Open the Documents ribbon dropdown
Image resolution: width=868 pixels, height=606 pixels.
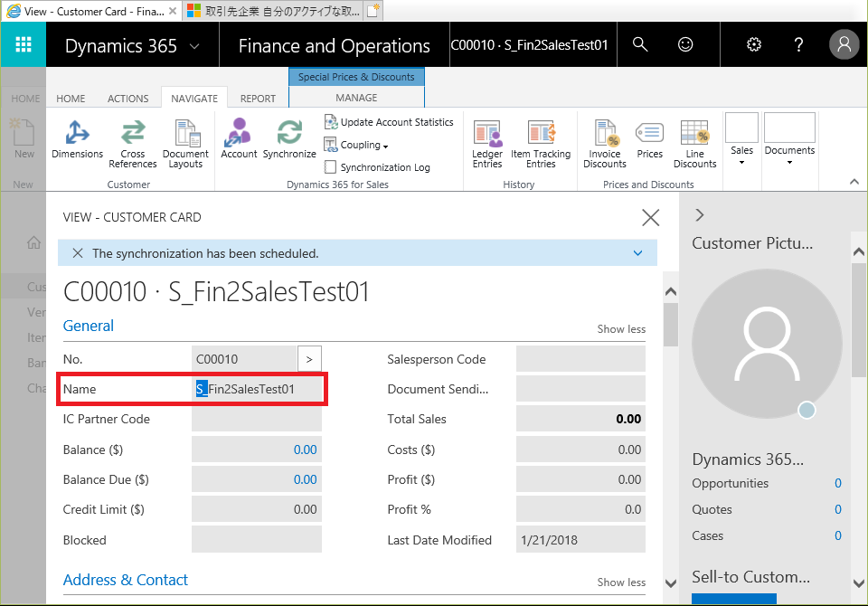click(789, 139)
